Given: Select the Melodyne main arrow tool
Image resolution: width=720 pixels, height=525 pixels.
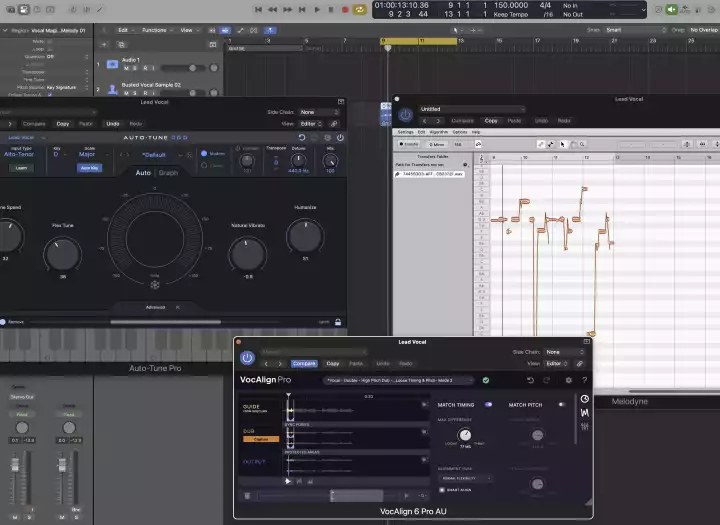Looking at the screenshot, I should [x=562, y=144].
